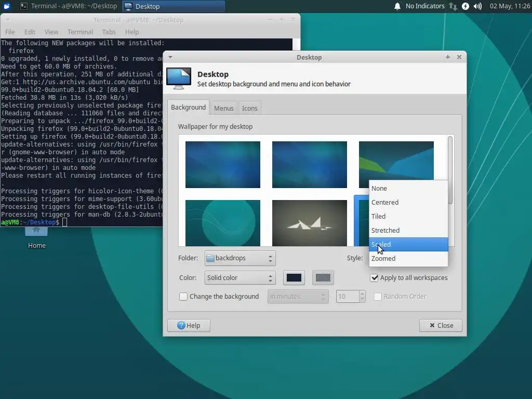Viewport: 532px width, 399px height.
Task: Choose Scaled style option
Action: click(x=408, y=244)
